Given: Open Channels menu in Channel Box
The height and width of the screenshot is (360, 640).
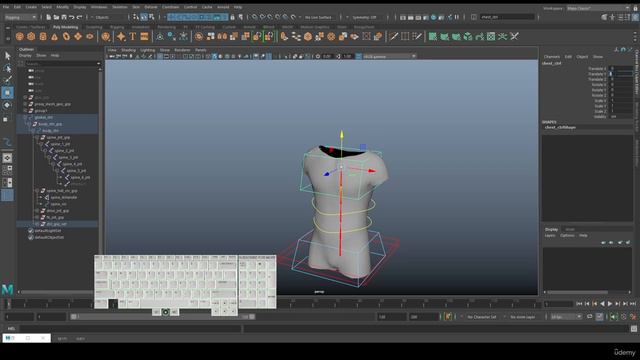Looking at the screenshot, I should pyautogui.click(x=552, y=57).
